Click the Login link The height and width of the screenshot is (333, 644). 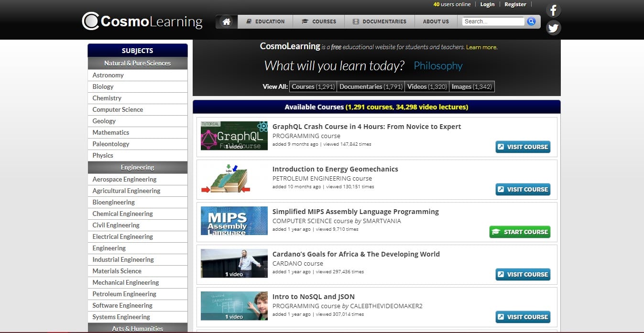(487, 4)
